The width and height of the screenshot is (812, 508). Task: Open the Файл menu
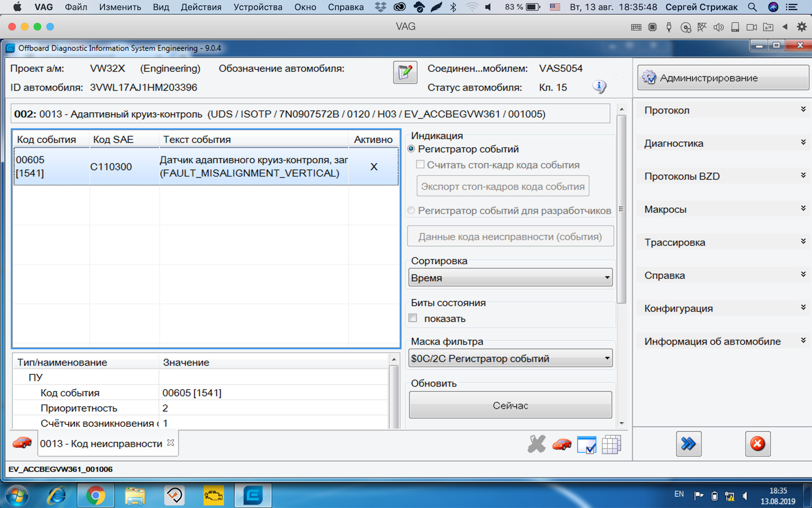[x=76, y=7]
